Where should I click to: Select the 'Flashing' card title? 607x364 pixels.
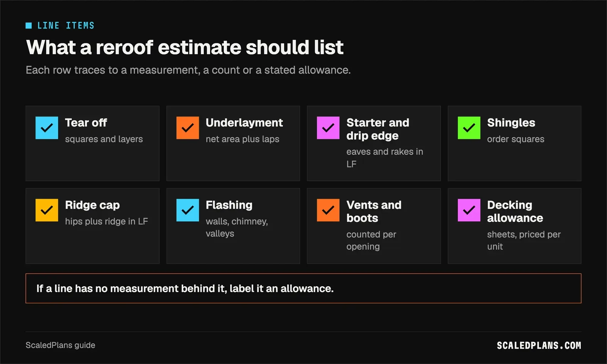coord(229,205)
